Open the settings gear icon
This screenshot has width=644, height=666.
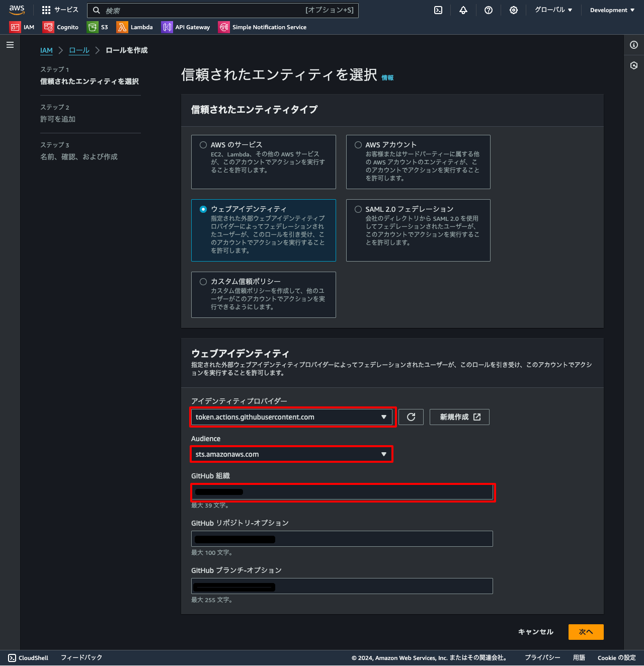513,10
